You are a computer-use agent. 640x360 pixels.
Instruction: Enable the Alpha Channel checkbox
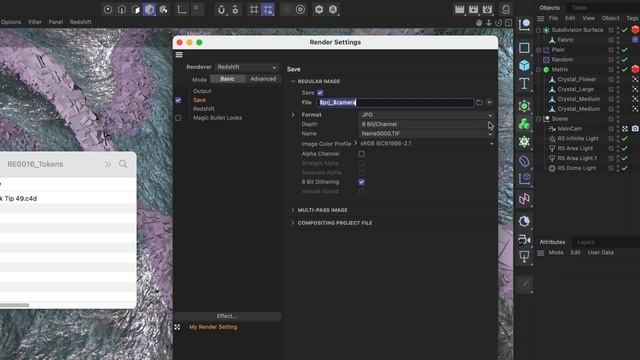point(362,154)
